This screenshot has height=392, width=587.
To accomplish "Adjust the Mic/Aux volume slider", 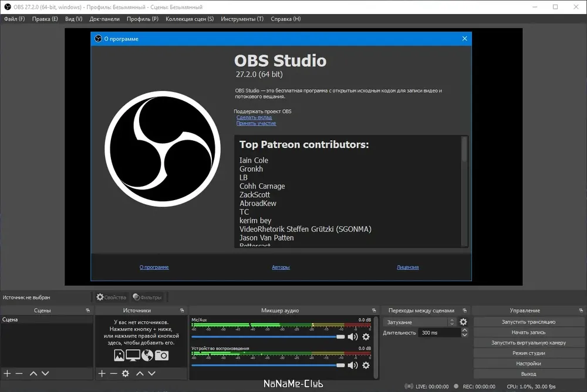I will (268, 337).
